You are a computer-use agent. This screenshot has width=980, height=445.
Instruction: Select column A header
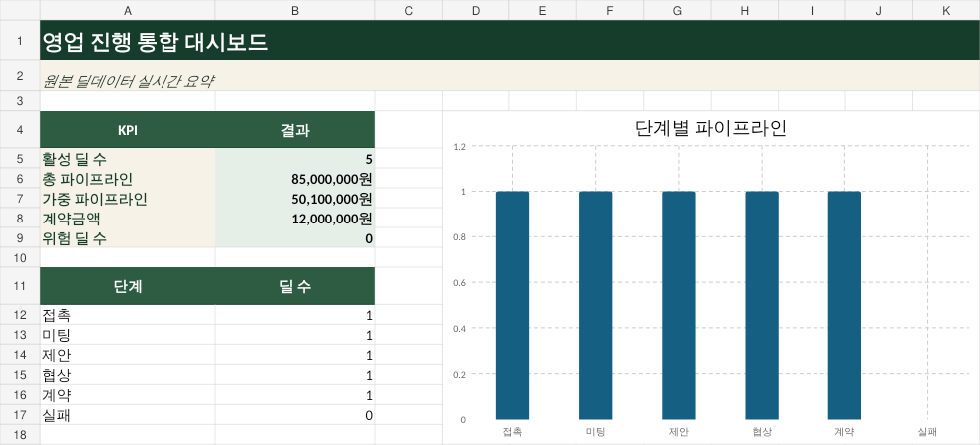pyautogui.click(x=128, y=10)
